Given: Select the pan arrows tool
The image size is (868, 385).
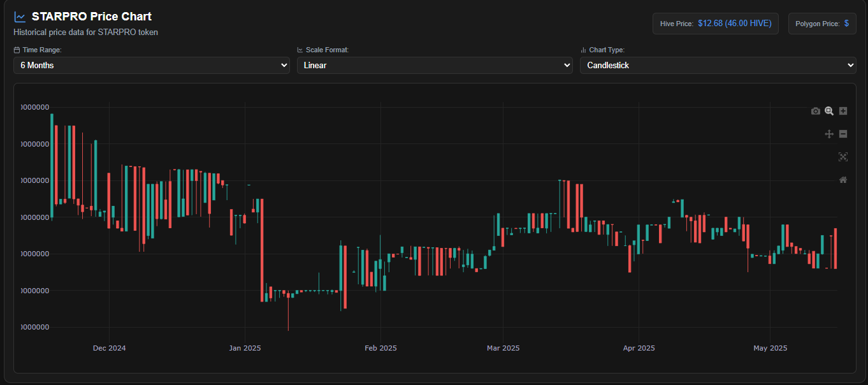Looking at the screenshot, I should [829, 134].
